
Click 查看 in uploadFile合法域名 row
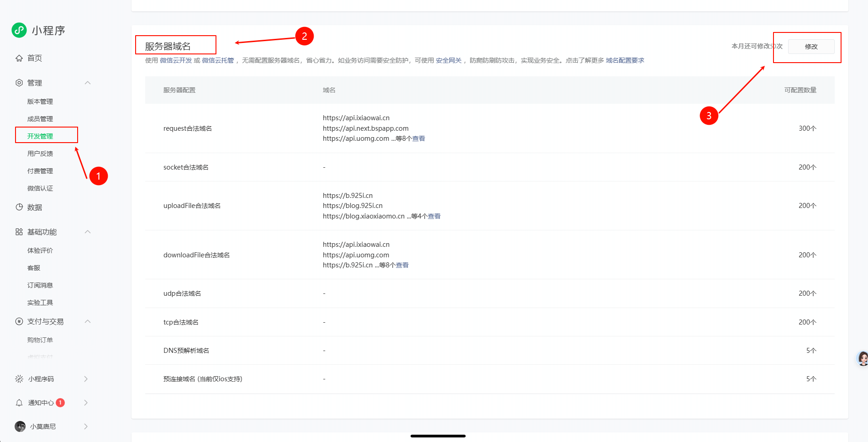click(x=434, y=216)
